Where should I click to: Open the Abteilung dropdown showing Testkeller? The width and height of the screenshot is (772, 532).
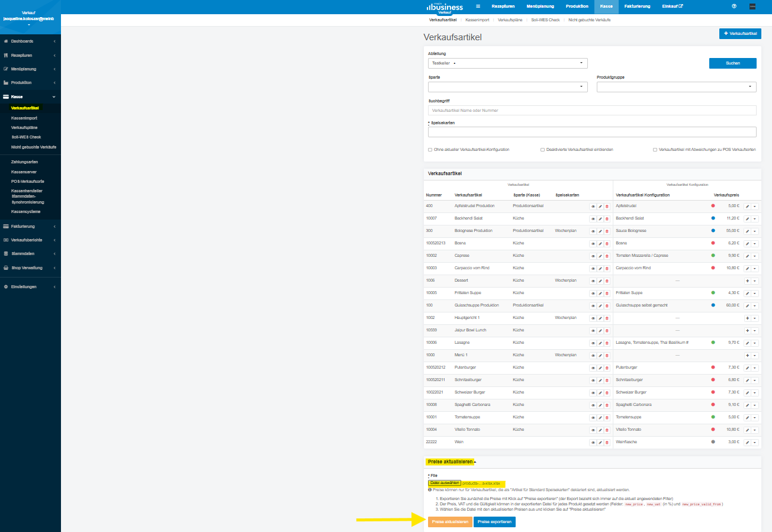[508, 63]
